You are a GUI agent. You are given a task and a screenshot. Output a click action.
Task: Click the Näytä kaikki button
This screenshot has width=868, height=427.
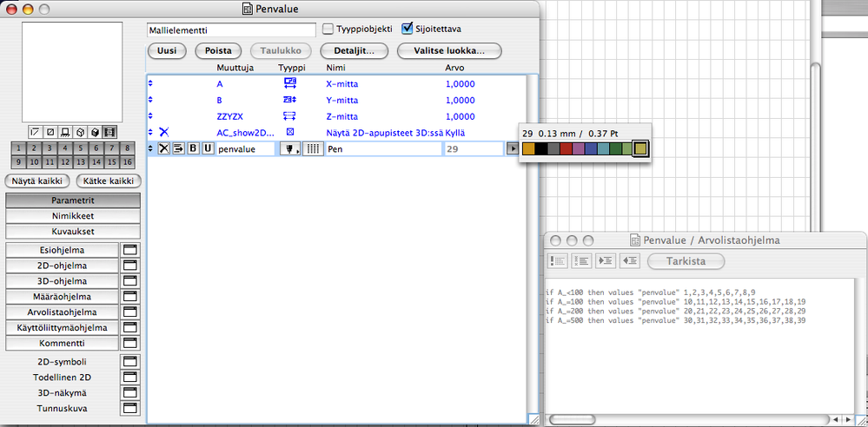[37, 181]
